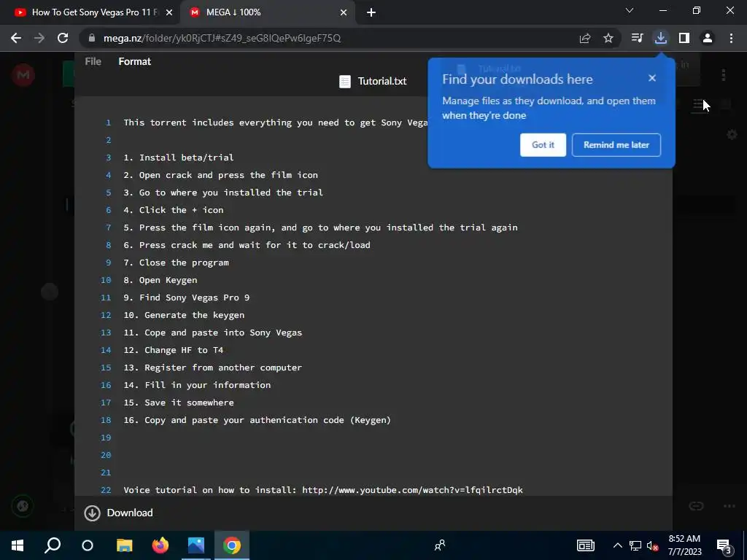This screenshot has height=560, width=747.
Task: Open Chrome three-dot menu
Action: [x=731, y=38]
